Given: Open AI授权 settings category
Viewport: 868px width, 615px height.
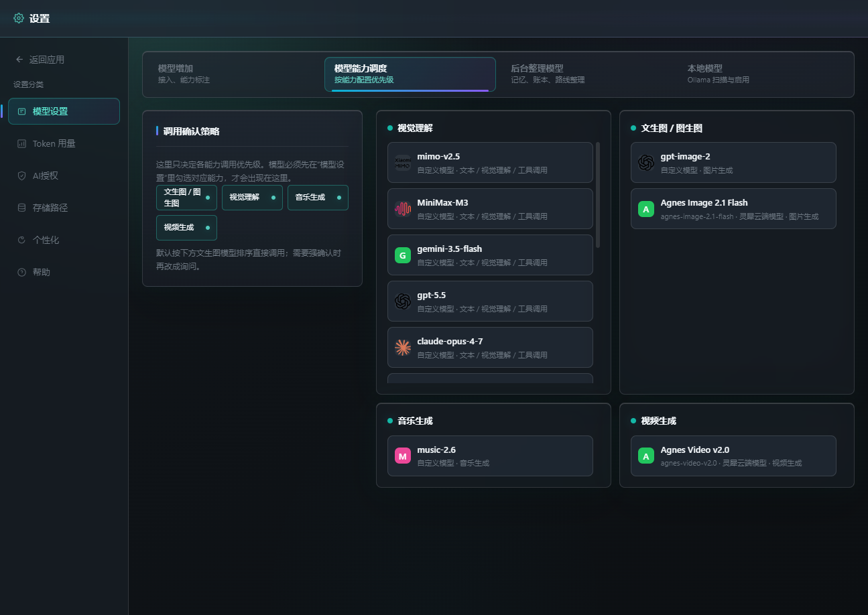Looking at the screenshot, I should pos(64,176).
